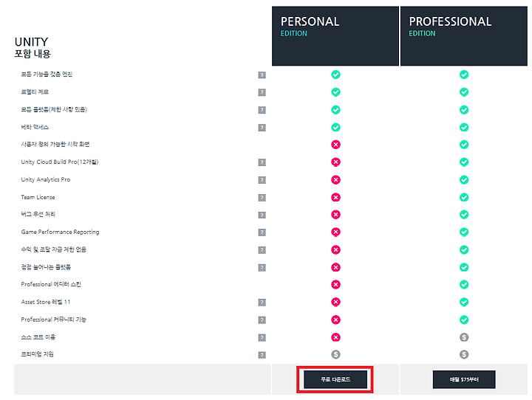
Task: Click Personal red X for Unity Cloud Build Pro
Action: pyautogui.click(x=335, y=162)
